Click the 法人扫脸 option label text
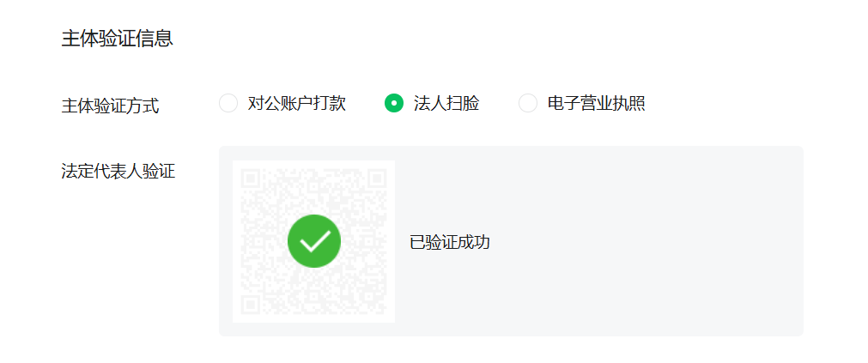This screenshot has width=868, height=363. click(x=446, y=104)
